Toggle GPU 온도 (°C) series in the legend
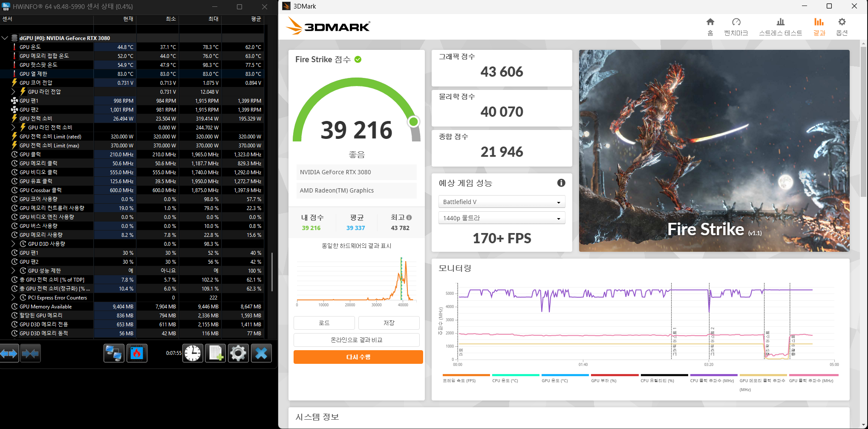 click(x=565, y=379)
